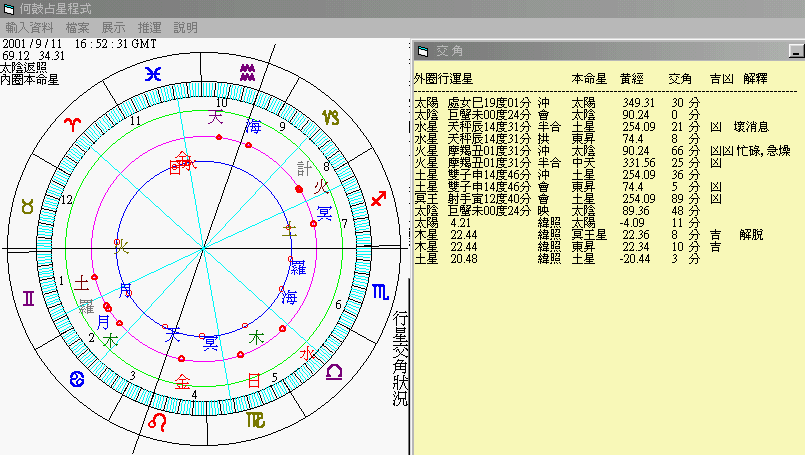
Task: Select the 木星 22.44 緯照 東昇 row
Action: click(568, 247)
